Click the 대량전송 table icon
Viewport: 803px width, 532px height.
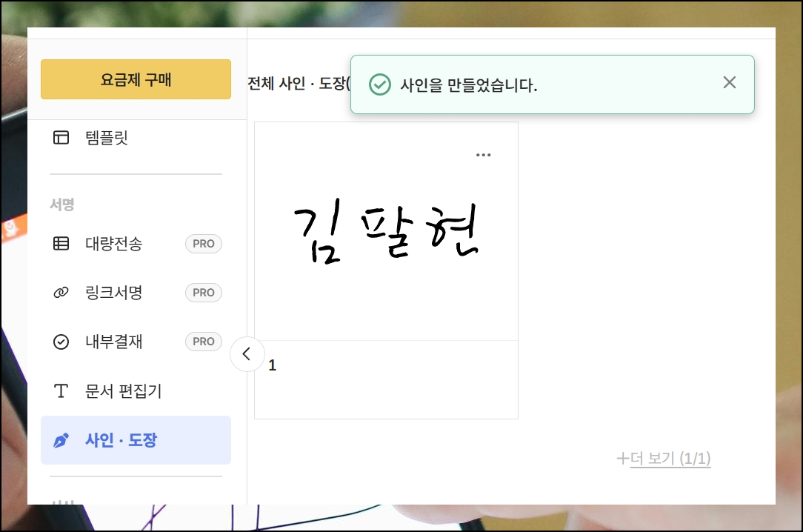[61, 244]
